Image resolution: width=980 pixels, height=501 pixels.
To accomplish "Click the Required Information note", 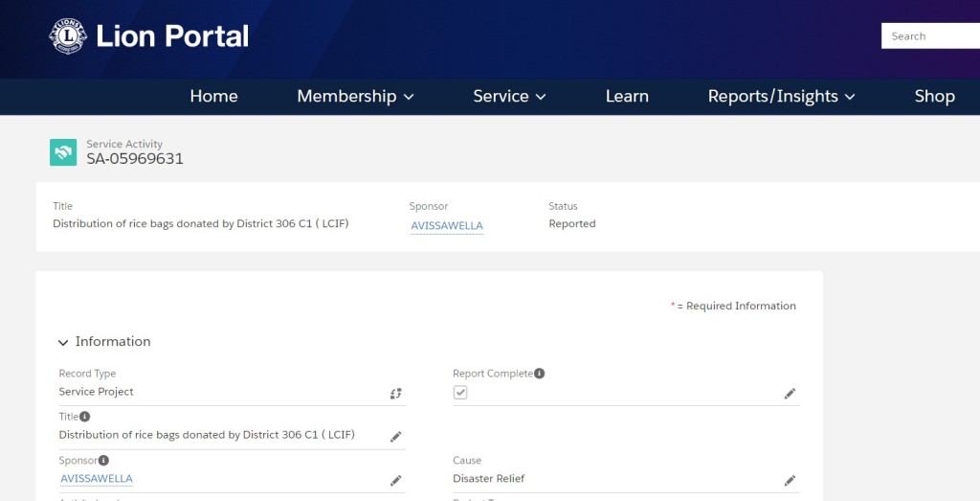I will tap(734, 306).
